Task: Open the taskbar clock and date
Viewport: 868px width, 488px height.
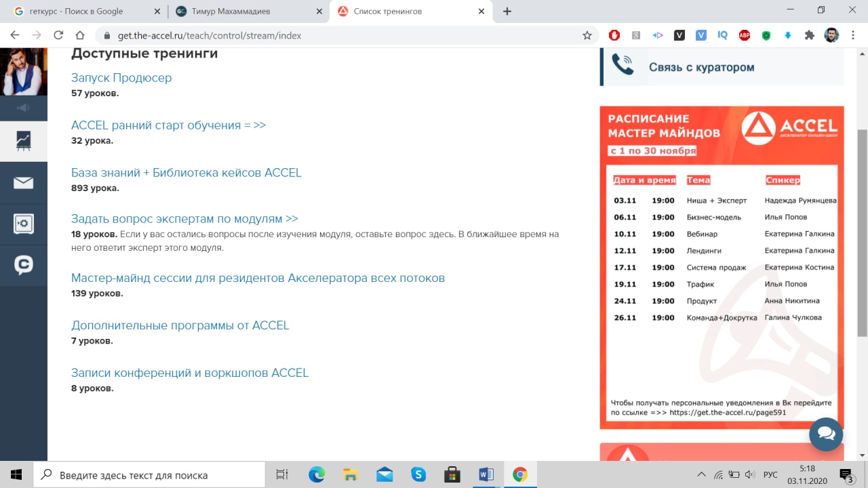Action: (x=807, y=474)
